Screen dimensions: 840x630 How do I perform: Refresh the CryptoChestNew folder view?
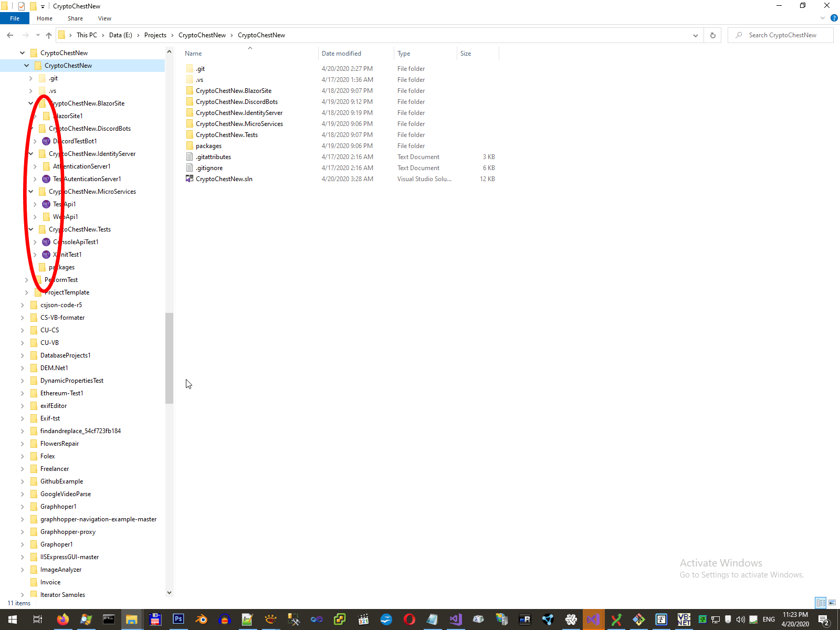point(712,35)
